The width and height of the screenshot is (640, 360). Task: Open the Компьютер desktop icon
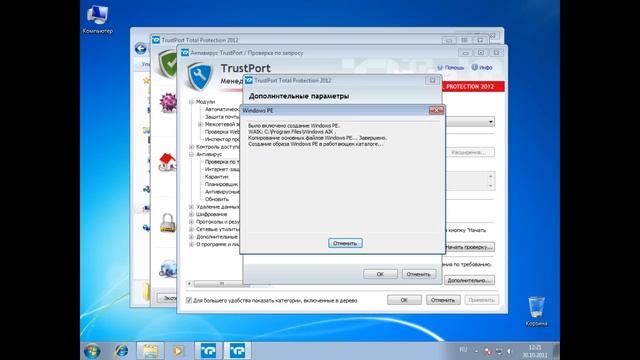coord(98,19)
